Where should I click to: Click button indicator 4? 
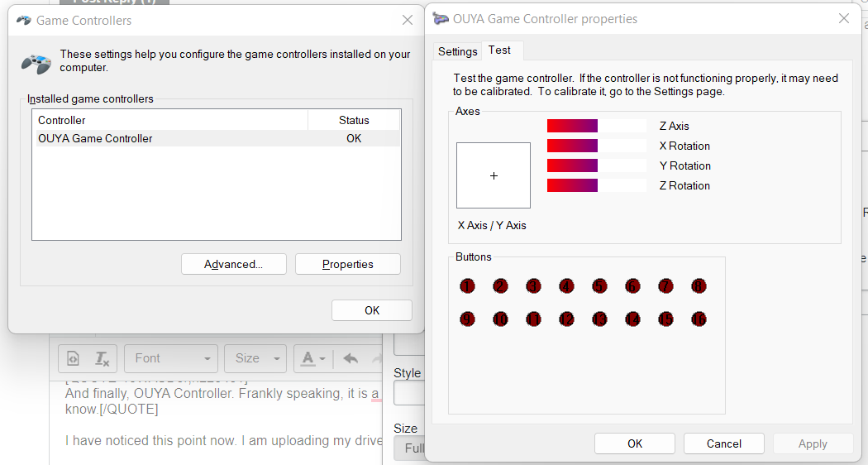coord(566,286)
